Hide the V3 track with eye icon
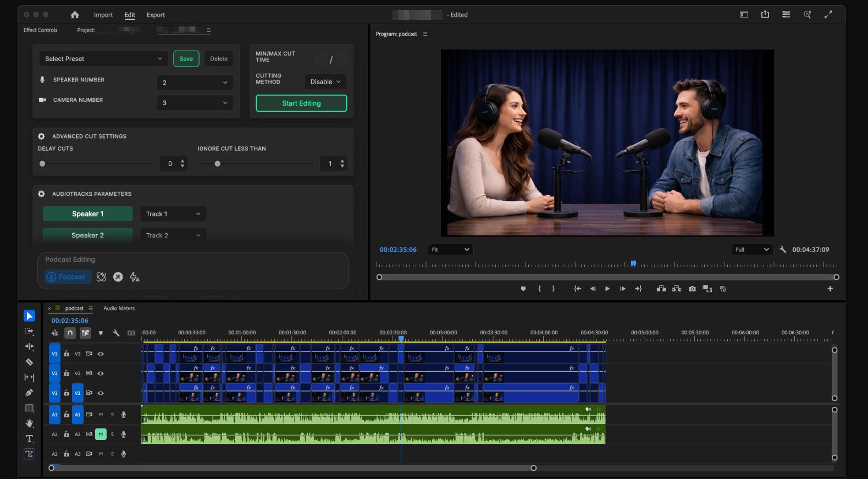Image resolution: width=868 pixels, height=479 pixels. [x=101, y=354]
